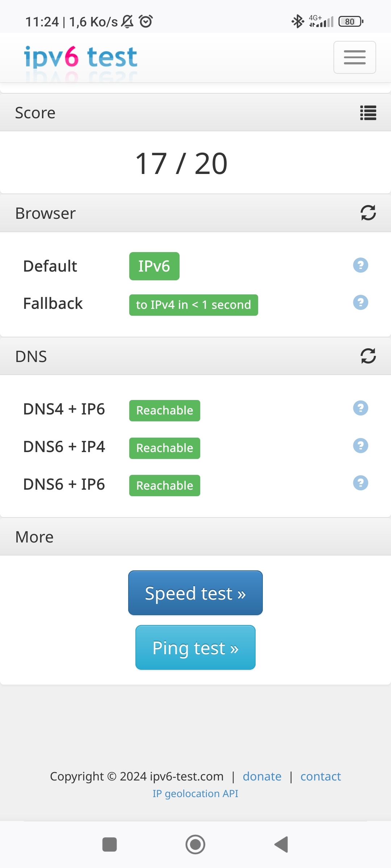Screen dimensions: 391x868
Task: Open help for Default protocol row
Action: [360, 265]
